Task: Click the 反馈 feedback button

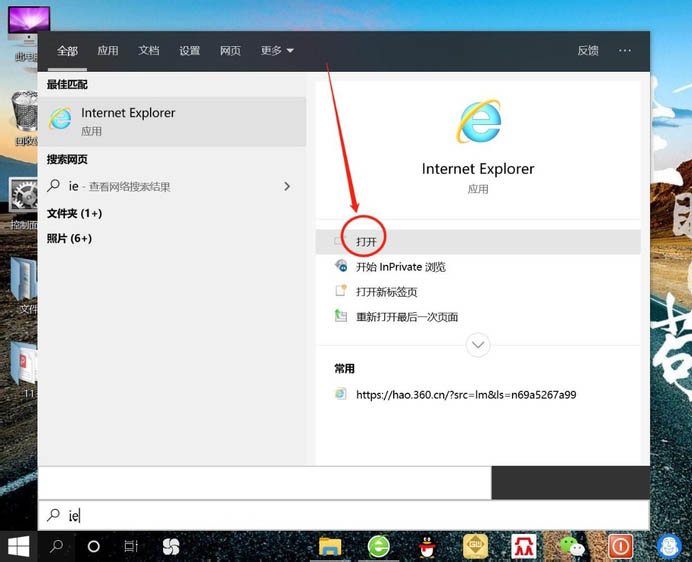Action: coord(588,51)
